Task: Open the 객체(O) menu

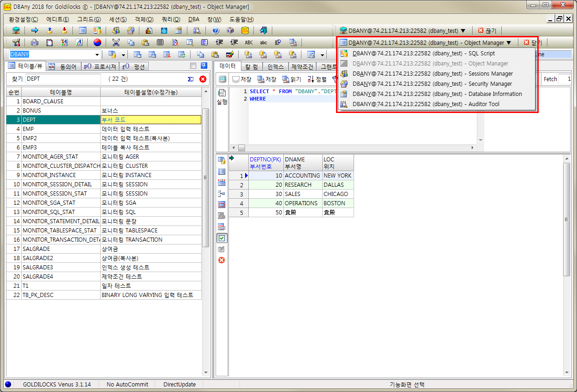Action: [144, 19]
